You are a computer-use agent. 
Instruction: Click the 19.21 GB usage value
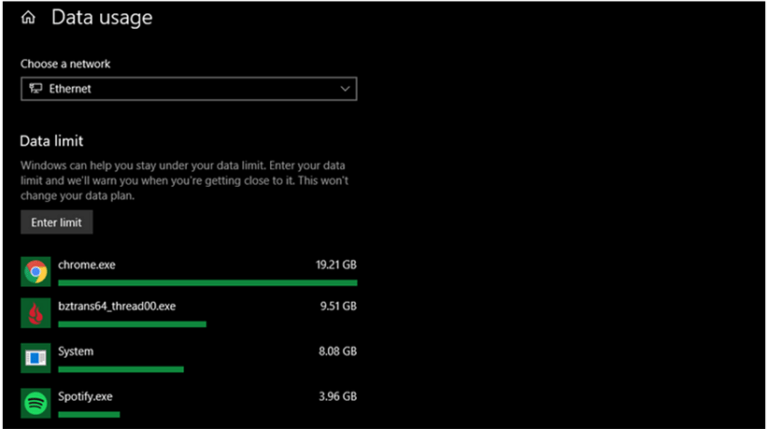coord(336,265)
